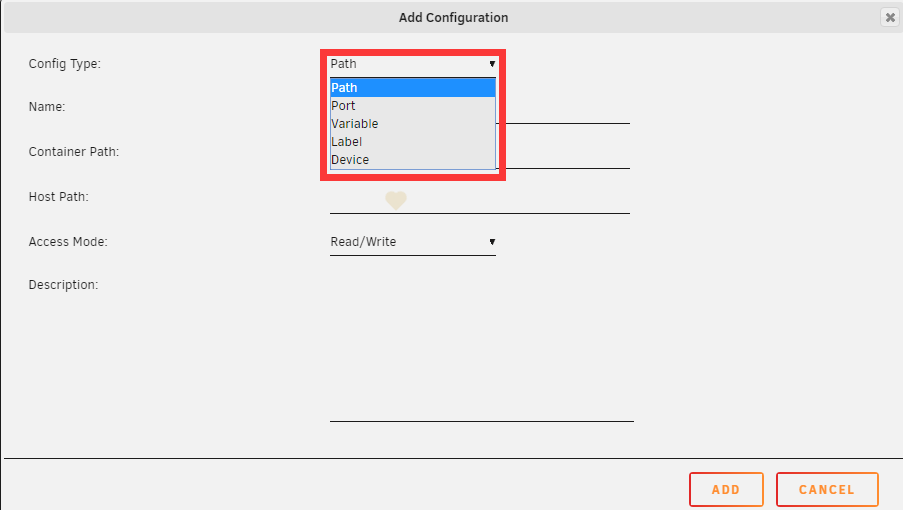This screenshot has height=510, width=903.
Task: Focus the Host Path input field
Action: 480,200
